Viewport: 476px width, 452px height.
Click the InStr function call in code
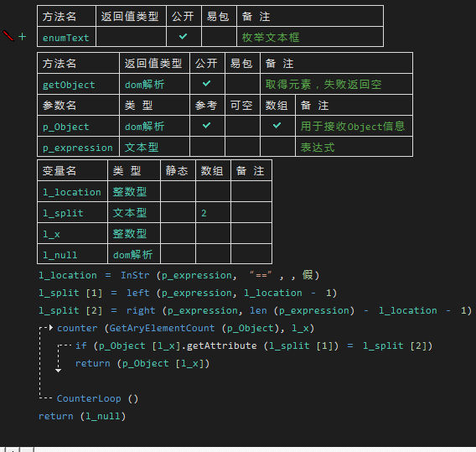pyautogui.click(x=135, y=275)
